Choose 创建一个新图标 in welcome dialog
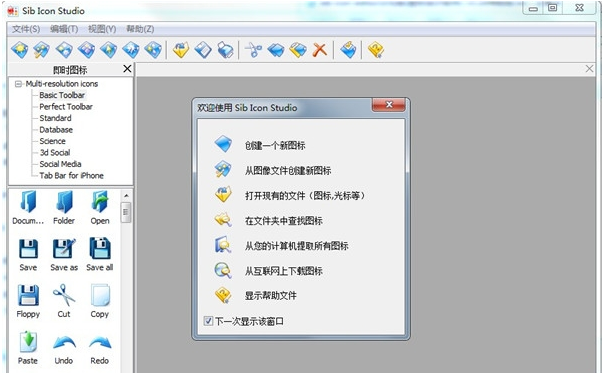This screenshot has width=604, height=373. point(275,145)
